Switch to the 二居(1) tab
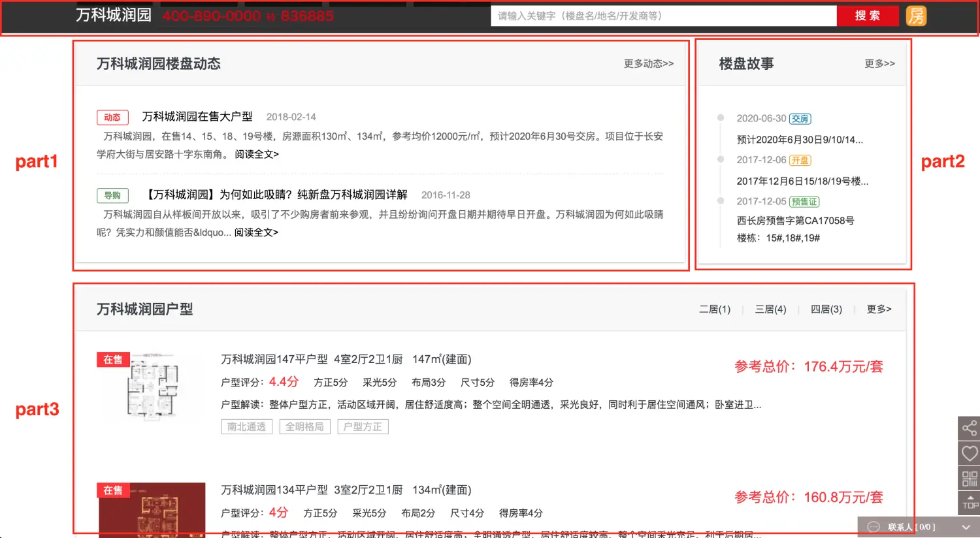The height and width of the screenshot is (538, 980). pyautogui.click(x=715, y=309)
